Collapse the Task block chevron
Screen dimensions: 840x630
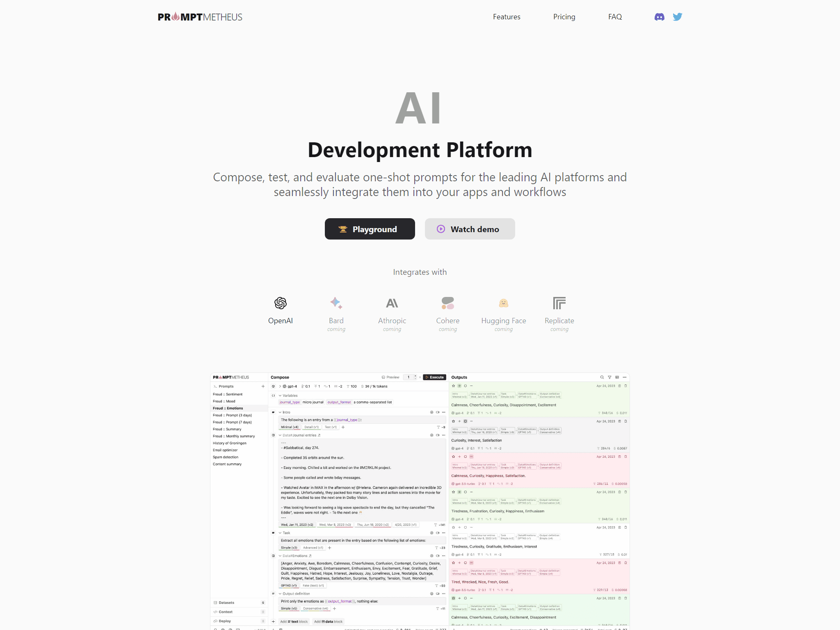pos(280,533)
